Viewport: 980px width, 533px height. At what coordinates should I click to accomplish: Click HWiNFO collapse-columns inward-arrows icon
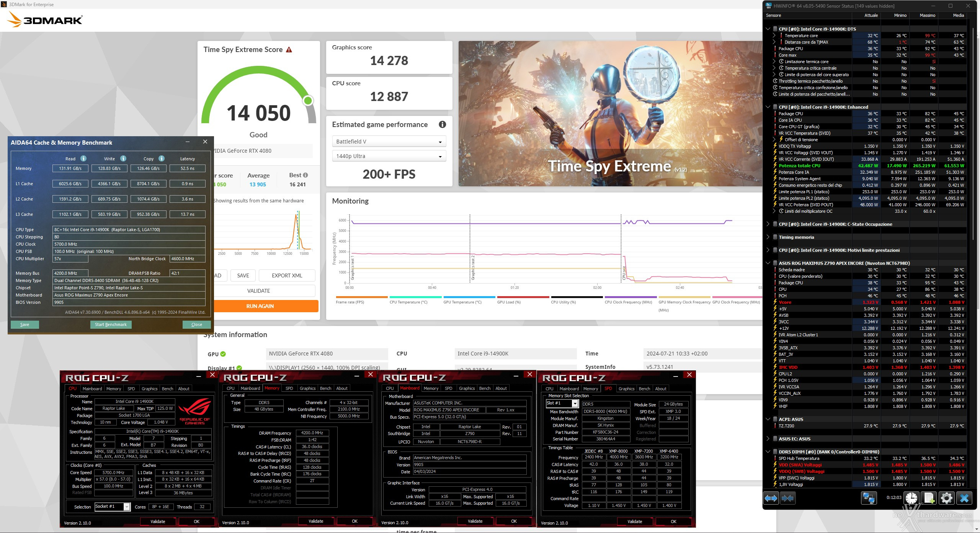787,498
